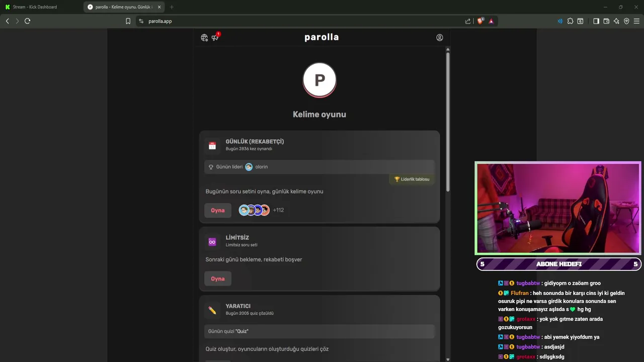Viewport: 644px width, 362px height.
Task: Click the Kelime oyunu heading
Action: [319, 115]
